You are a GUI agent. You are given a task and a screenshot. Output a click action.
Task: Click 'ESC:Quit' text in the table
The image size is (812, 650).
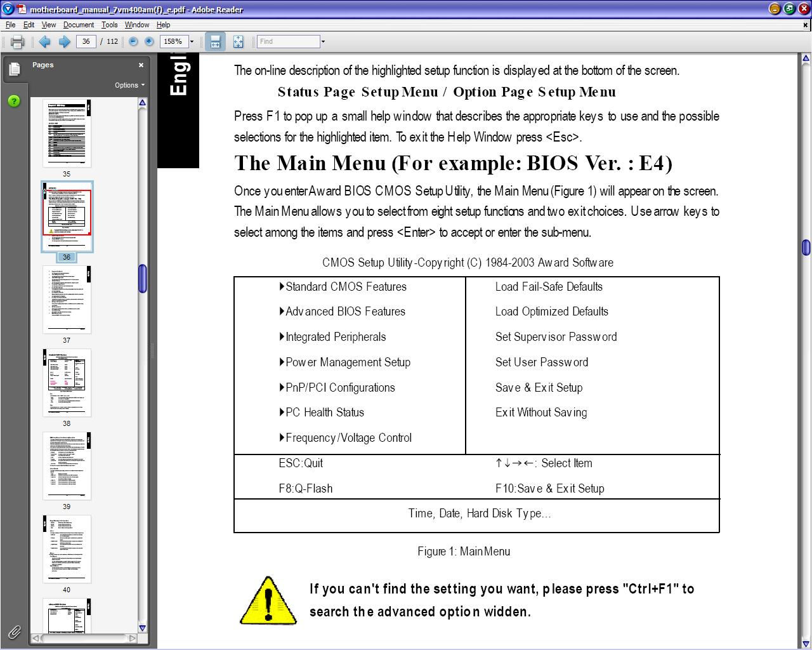301,463
